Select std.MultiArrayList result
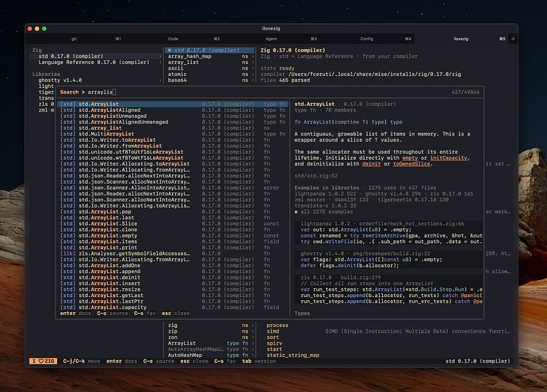 [173, 134]
